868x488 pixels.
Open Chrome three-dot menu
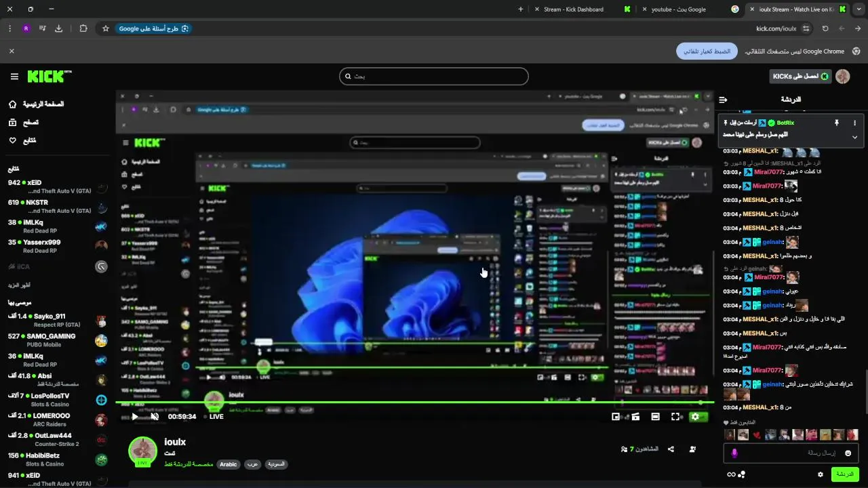click(x=9, y=28)
